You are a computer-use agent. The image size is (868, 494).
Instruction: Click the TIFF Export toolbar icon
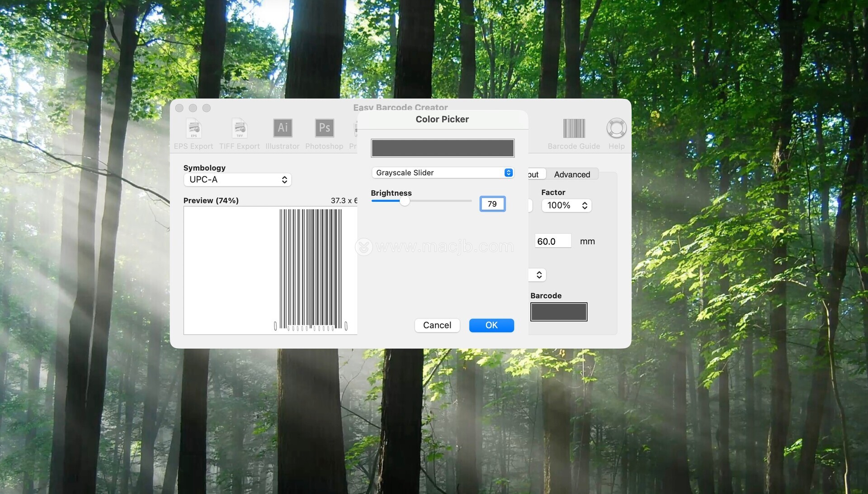coord(239,129)
